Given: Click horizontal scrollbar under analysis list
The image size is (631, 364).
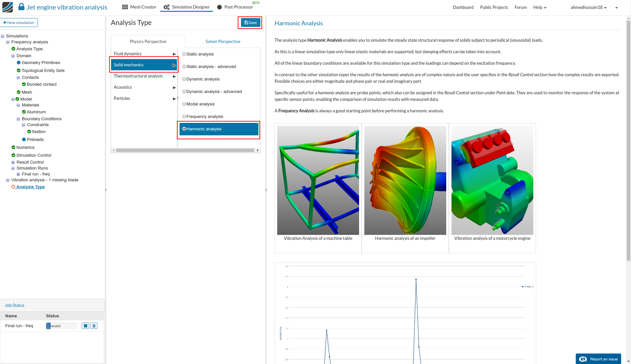Looking at the screenshot, I should [x=185, y=150].
